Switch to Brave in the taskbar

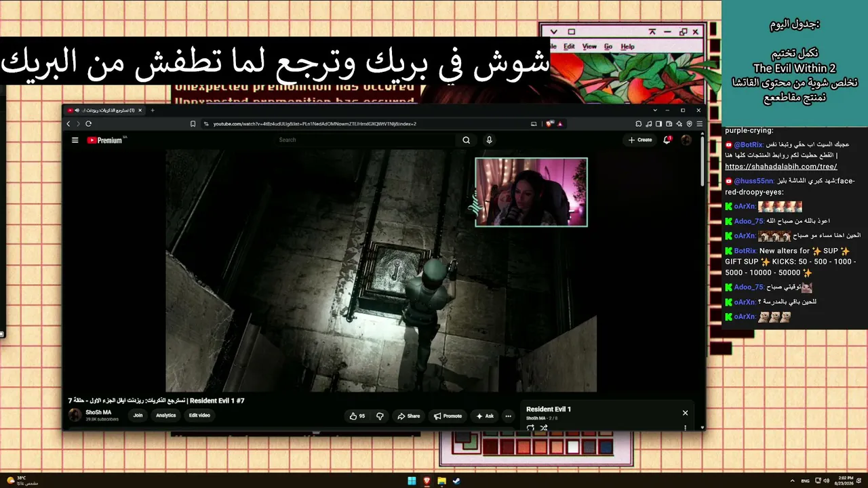point(427,481)
